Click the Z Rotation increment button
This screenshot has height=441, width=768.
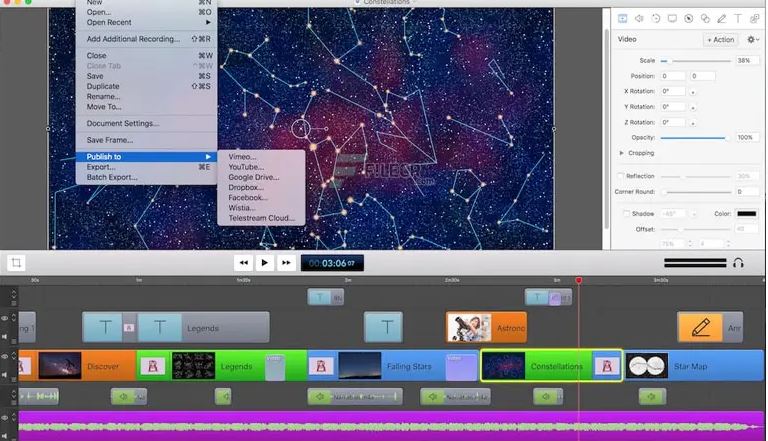693,123
